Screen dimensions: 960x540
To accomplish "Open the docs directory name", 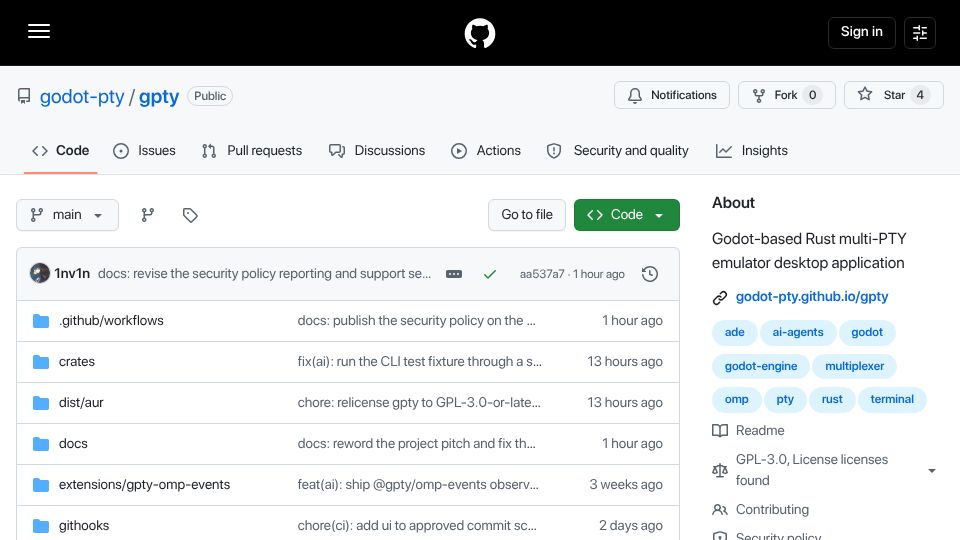I will [x=73, y=444].
